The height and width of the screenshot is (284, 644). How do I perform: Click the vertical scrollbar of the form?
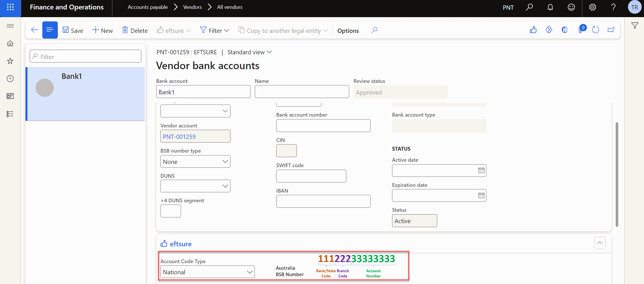[617, 174]
